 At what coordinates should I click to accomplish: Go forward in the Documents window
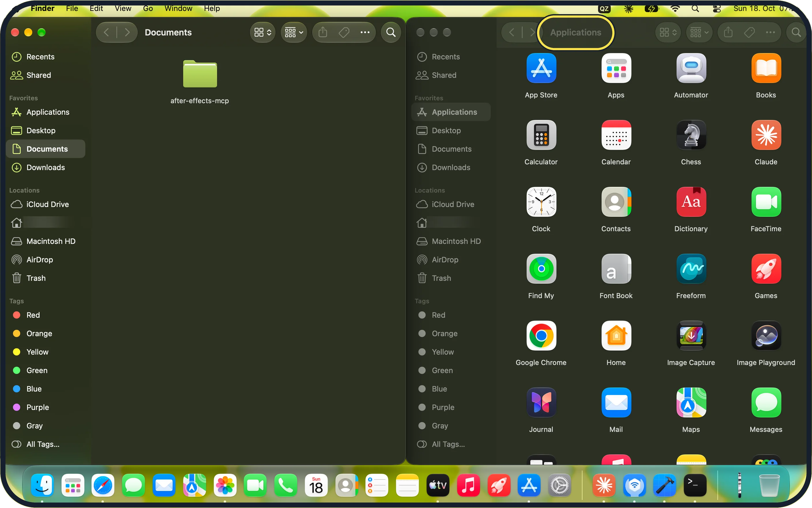click(127, 32)
